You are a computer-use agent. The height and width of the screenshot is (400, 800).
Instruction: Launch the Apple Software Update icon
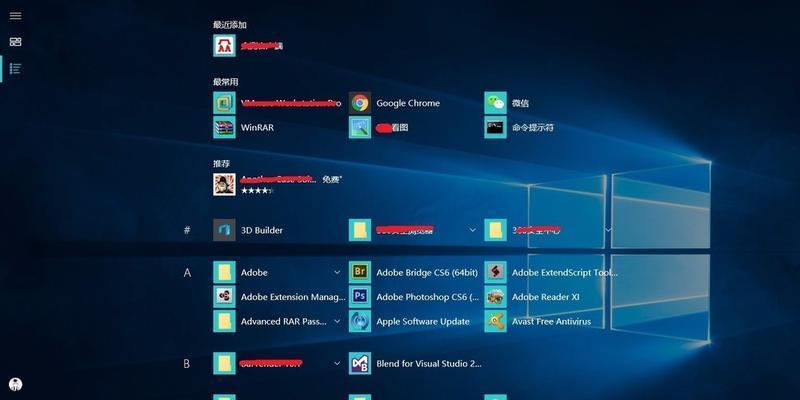(x=360, y=321)
